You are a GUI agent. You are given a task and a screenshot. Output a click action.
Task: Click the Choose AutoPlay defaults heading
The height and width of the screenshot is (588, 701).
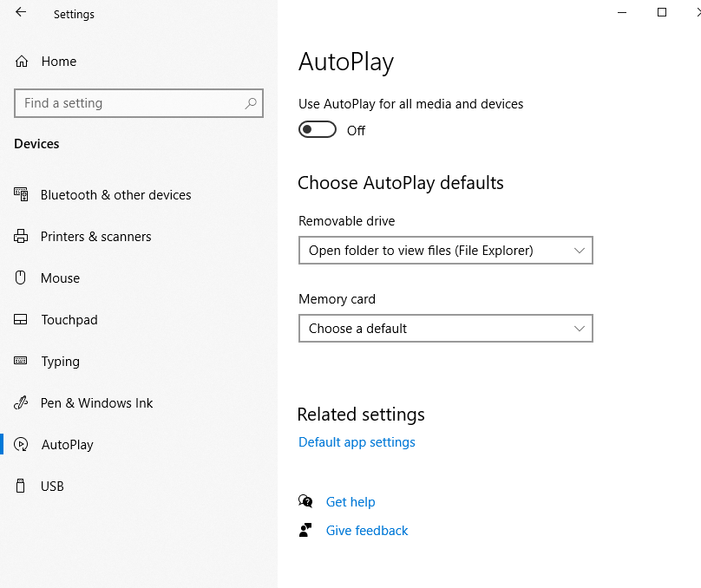pos(401,183)
